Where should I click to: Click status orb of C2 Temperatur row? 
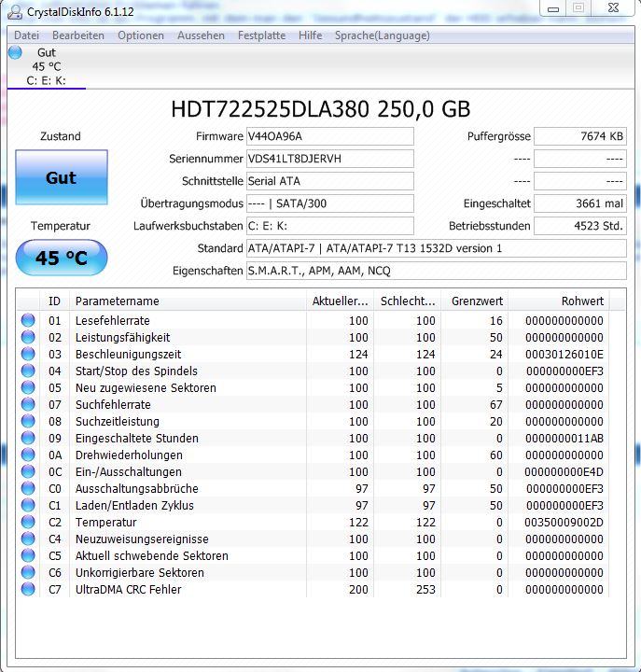tap(28, 522)
